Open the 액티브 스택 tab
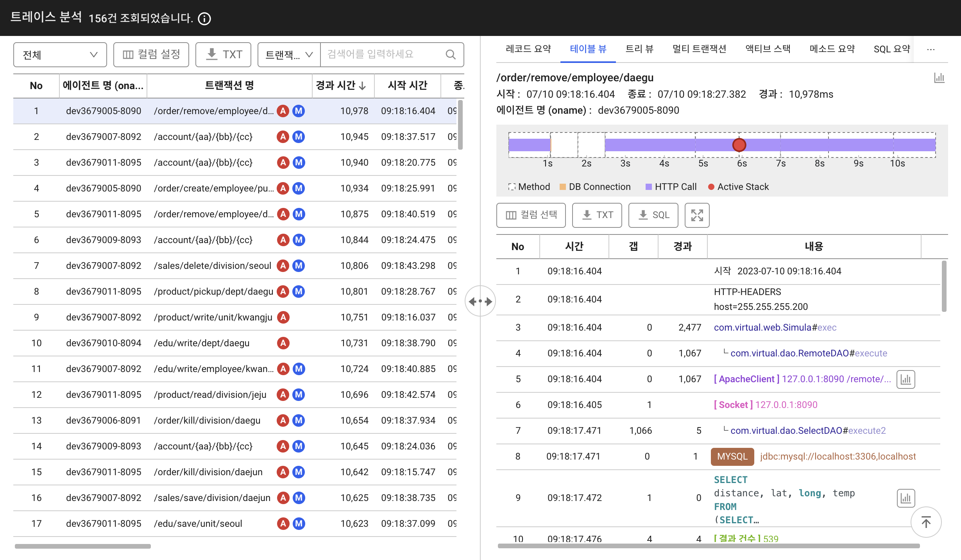 768,49
